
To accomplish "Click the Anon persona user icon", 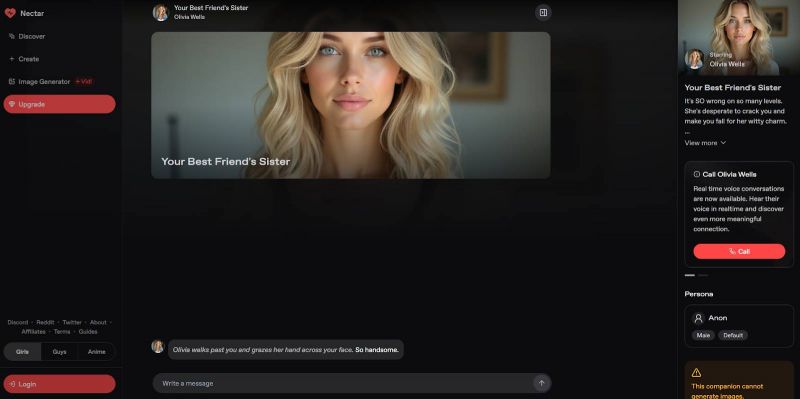I will coord(698,318).
